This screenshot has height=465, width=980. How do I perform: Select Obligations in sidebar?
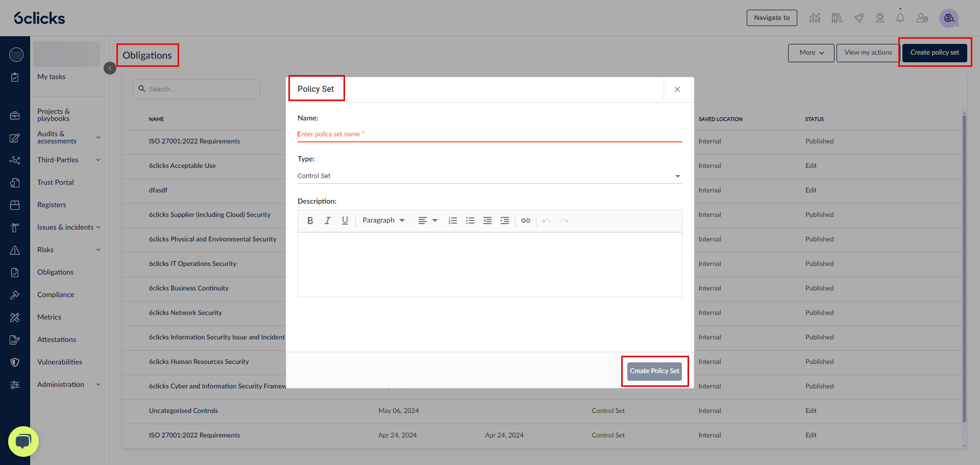[55, 272]
